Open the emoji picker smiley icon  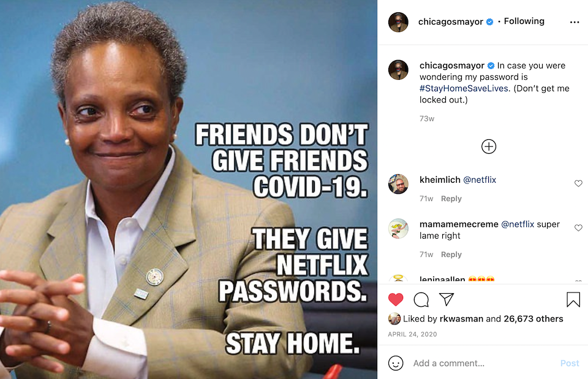point(396,363)
